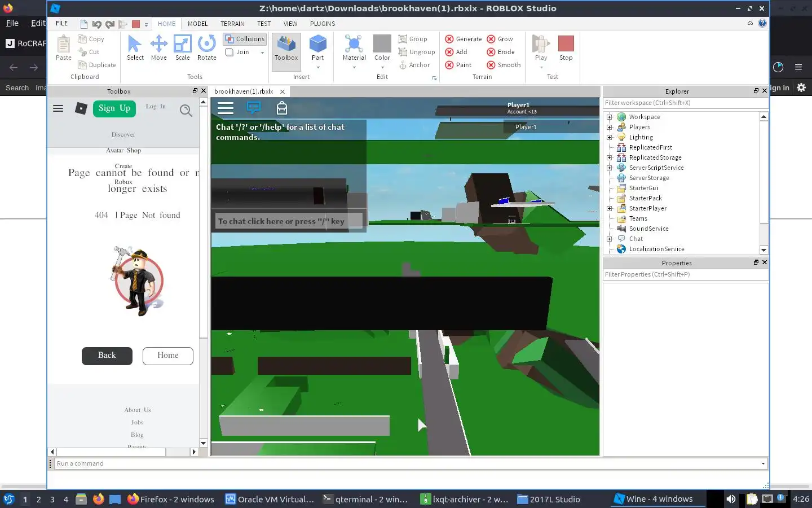The image size is (812, 508).
Task: Click the Sign Up button in Toolbox
Action: (114, 108)
